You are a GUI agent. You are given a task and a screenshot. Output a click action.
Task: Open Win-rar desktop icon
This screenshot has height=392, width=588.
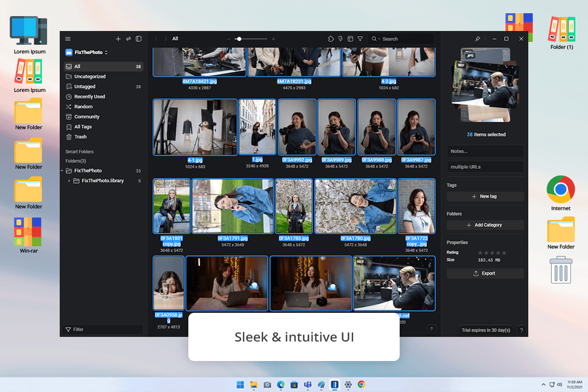[x=29, y=235]
